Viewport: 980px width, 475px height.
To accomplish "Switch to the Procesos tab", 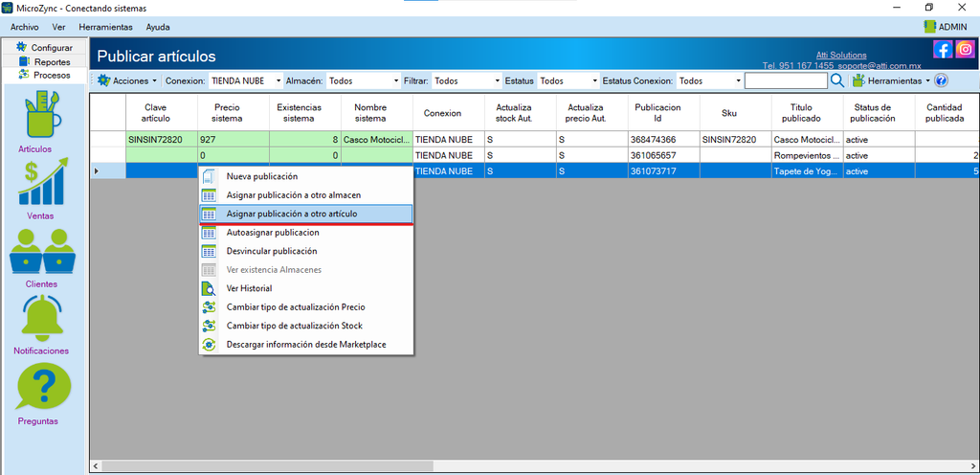I will 44,75.
